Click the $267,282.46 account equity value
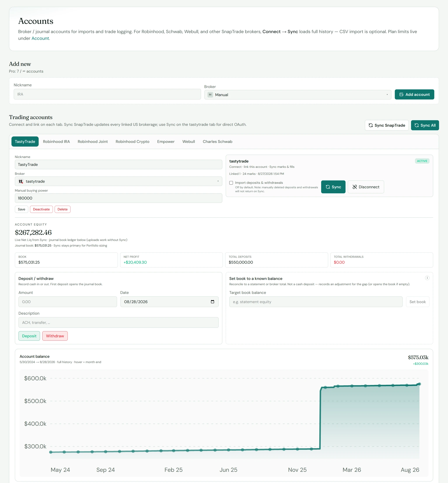The height and width of the screenshot is (483, 448). click(33, 232)
